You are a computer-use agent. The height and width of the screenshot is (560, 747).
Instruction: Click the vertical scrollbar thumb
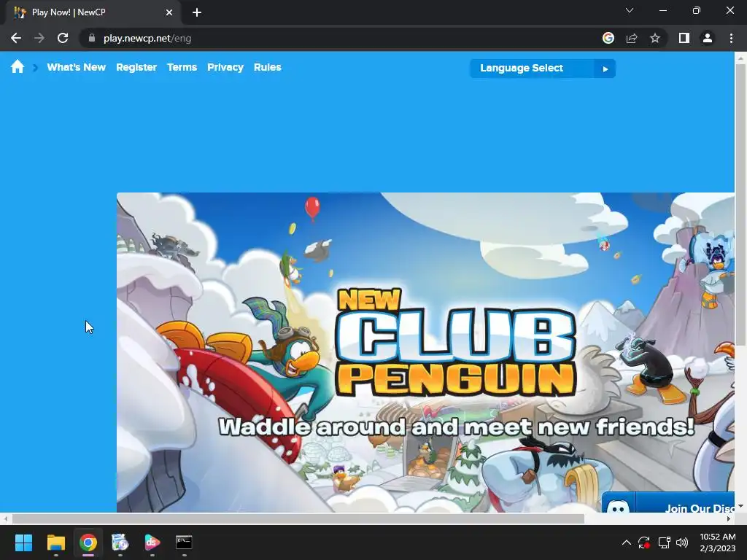point(740,205)
